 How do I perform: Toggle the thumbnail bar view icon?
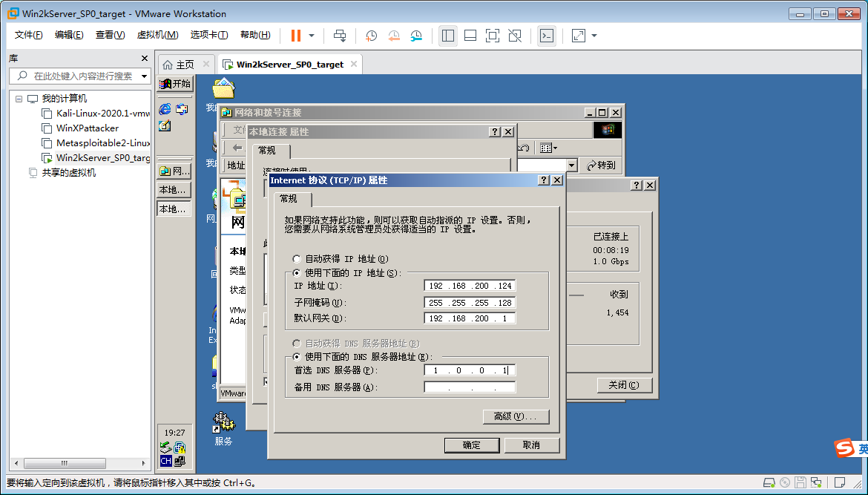pyautogui.click(x=470, y=36)
